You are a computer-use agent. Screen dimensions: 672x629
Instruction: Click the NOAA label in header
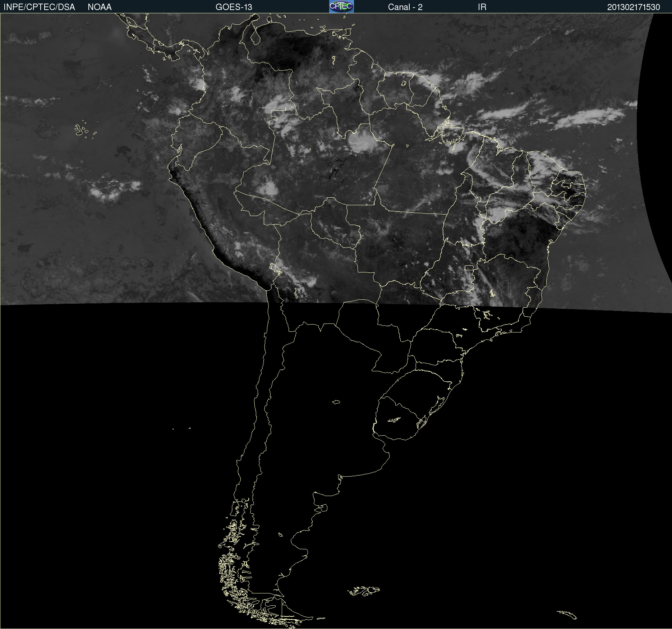pos(100,7)
